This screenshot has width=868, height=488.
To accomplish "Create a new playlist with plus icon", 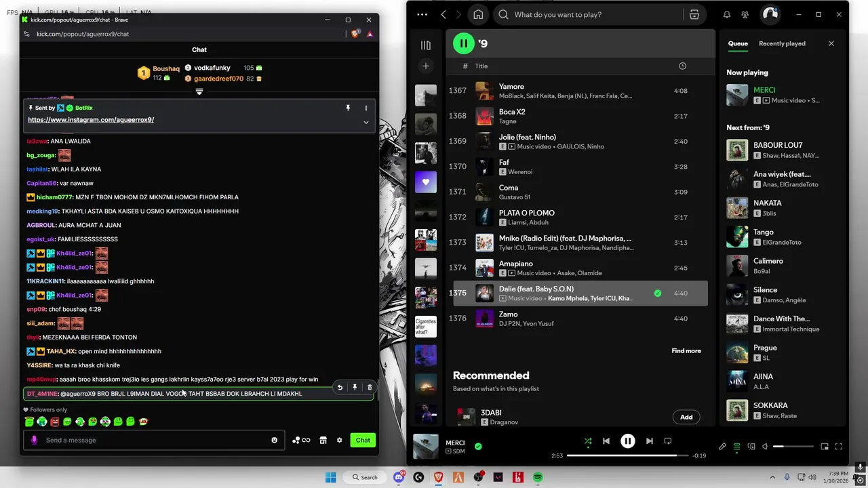I will (426, 66).
